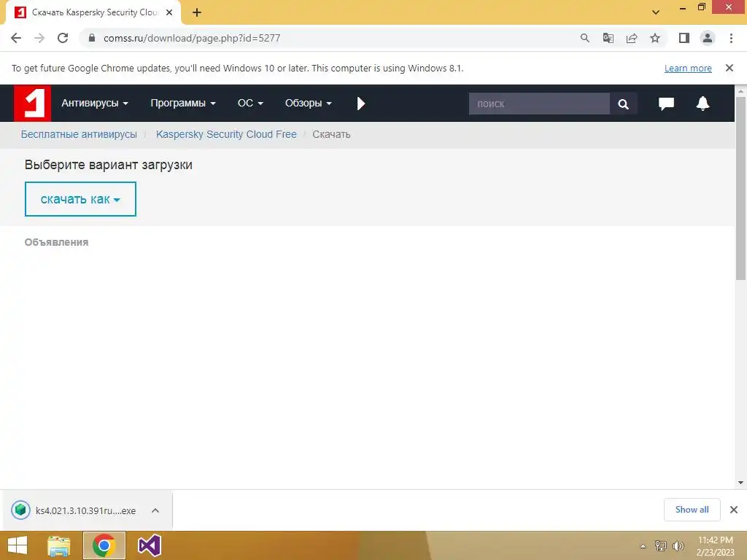Show hidden system tray icons
The image size is (747, 560).
click(643, 546)
